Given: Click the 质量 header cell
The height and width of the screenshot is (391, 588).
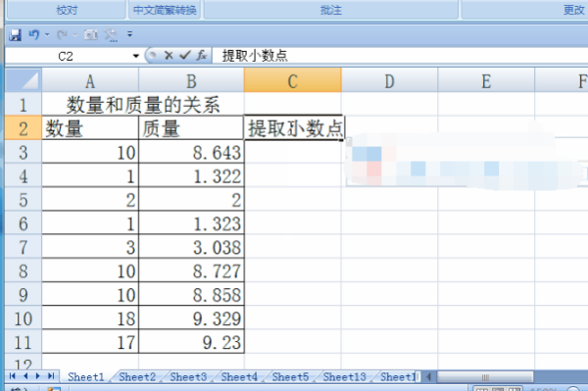Looking at the screenshot, I should pyautogui.click(x=191, y=128).
